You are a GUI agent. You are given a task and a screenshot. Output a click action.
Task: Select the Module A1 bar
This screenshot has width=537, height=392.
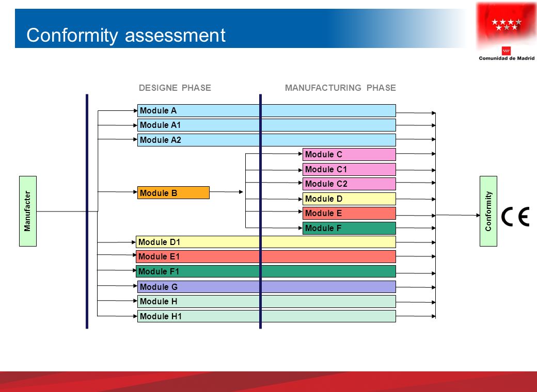click(266, 125)
